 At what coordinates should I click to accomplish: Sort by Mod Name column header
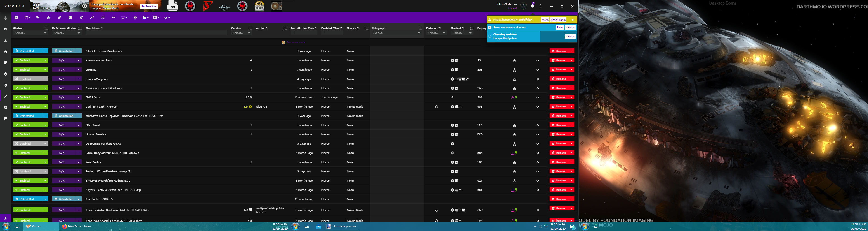pyautogui.click(x=94, y=28)
